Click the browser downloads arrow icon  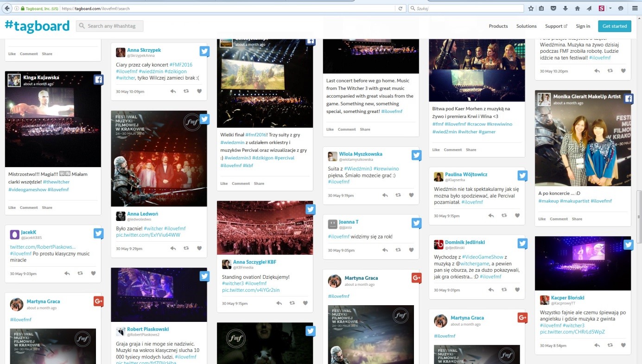tap(565, 8)
